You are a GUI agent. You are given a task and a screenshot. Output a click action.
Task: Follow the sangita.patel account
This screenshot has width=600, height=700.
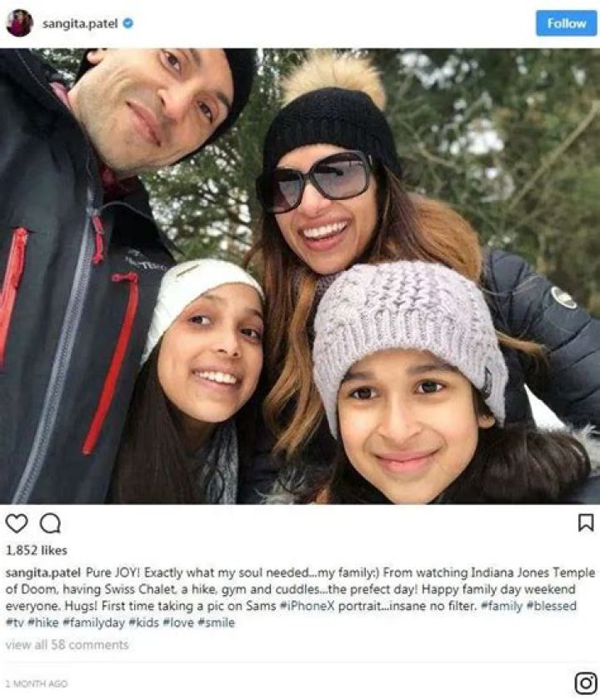point(566,23)
